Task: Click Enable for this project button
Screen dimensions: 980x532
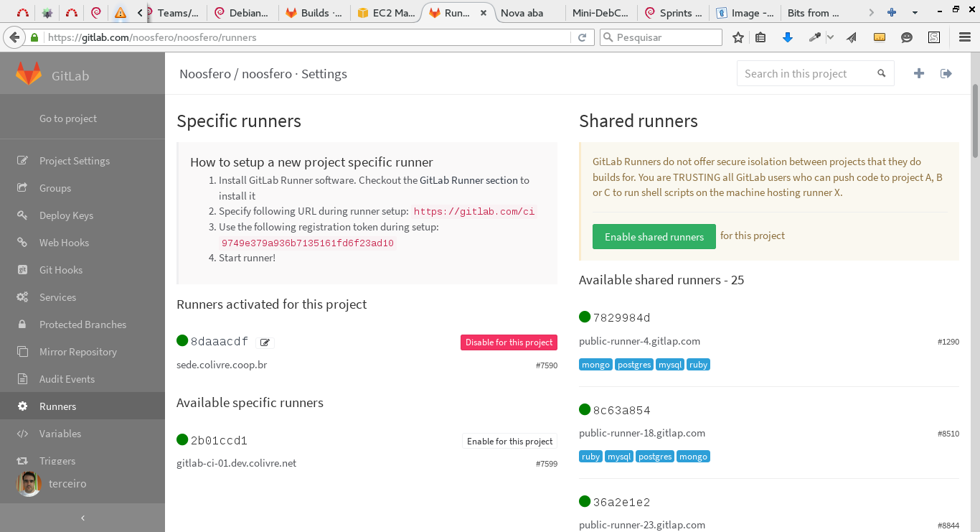Action: pos(509,441)
